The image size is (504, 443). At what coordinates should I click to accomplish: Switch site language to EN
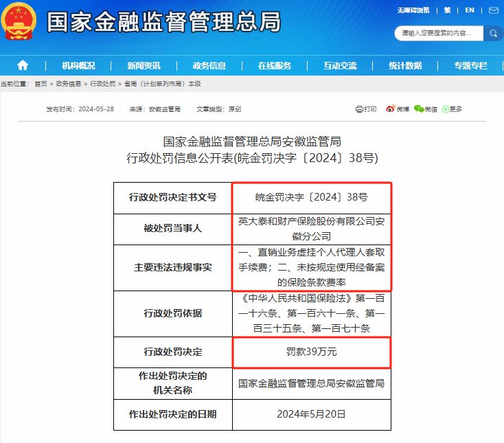point(470,10)
